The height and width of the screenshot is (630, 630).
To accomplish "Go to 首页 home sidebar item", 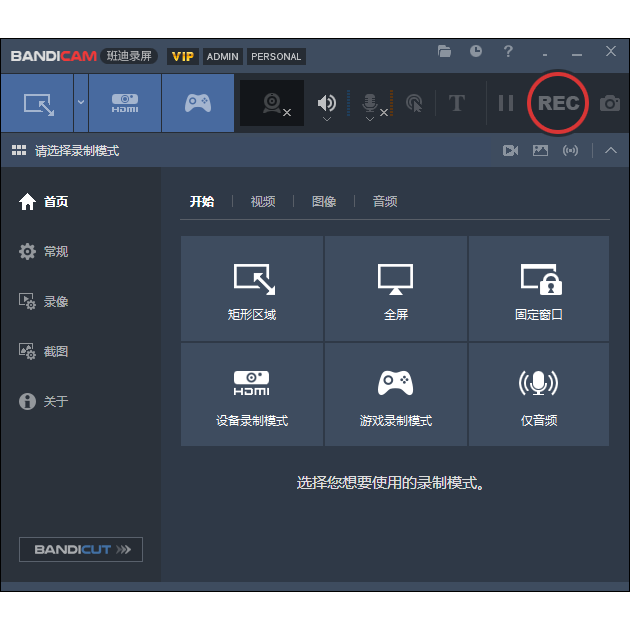I will click(x=43, y=202).
